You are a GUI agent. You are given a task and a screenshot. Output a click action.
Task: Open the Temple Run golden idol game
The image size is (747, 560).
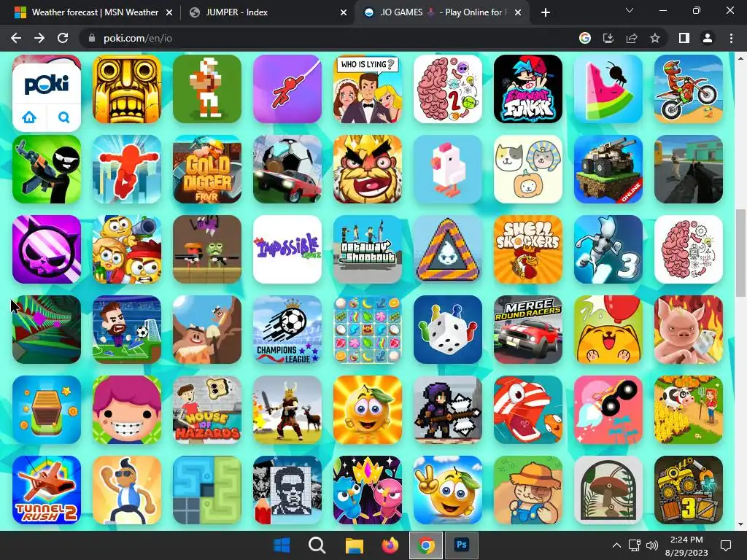point(127,89)
